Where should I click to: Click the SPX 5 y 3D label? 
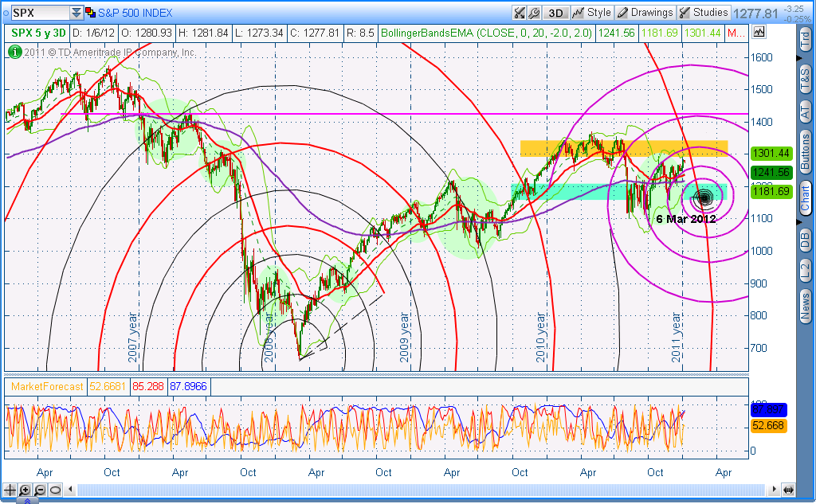coord(38,33)
